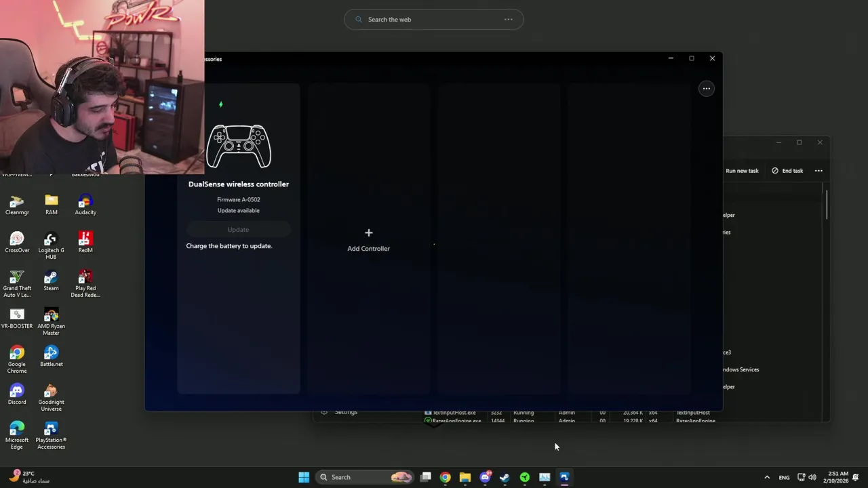Show hidden system tray icons
868x488 pixels.
(x=767, y=477)
